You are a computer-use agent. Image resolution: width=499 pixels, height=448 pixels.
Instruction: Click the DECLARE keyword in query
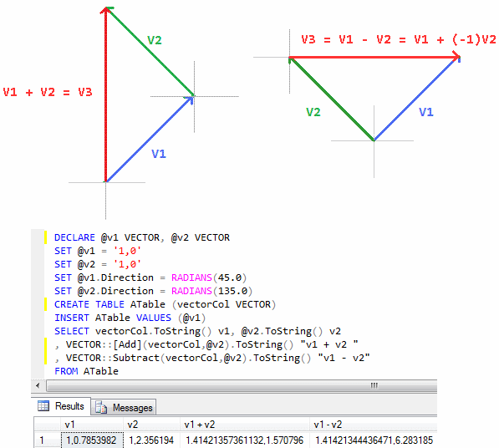[x=74, y=237]
